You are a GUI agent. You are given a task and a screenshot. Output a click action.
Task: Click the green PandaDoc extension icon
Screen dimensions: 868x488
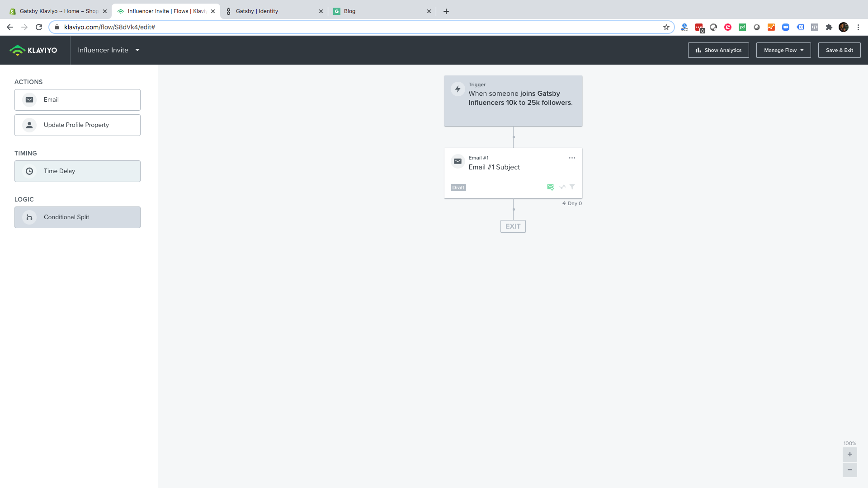(742, 27)
